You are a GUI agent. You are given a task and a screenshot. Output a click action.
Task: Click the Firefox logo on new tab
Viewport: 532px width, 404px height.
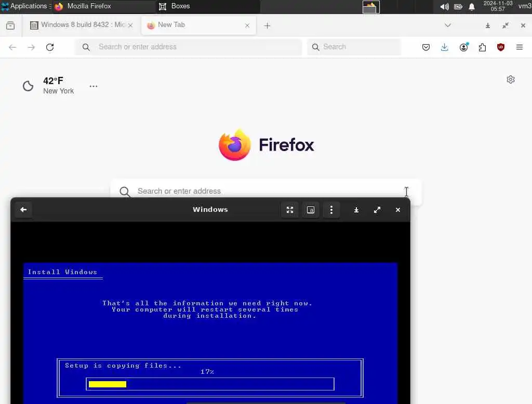[267, 145]
